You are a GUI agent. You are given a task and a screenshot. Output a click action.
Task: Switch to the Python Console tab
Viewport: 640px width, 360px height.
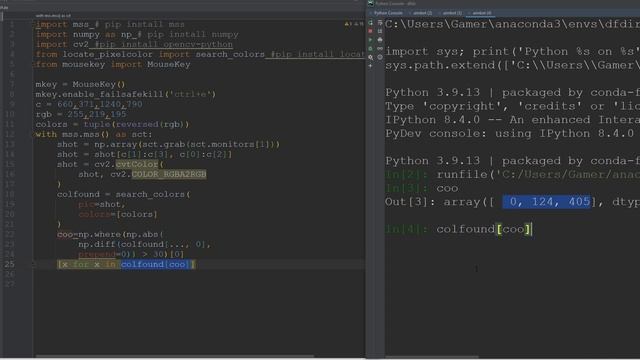[388, 13]
